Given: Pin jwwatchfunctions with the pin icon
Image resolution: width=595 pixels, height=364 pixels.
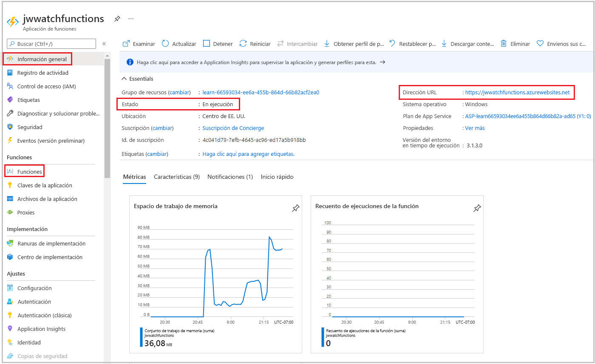Looking at the screenshot, I should point(117,19).
